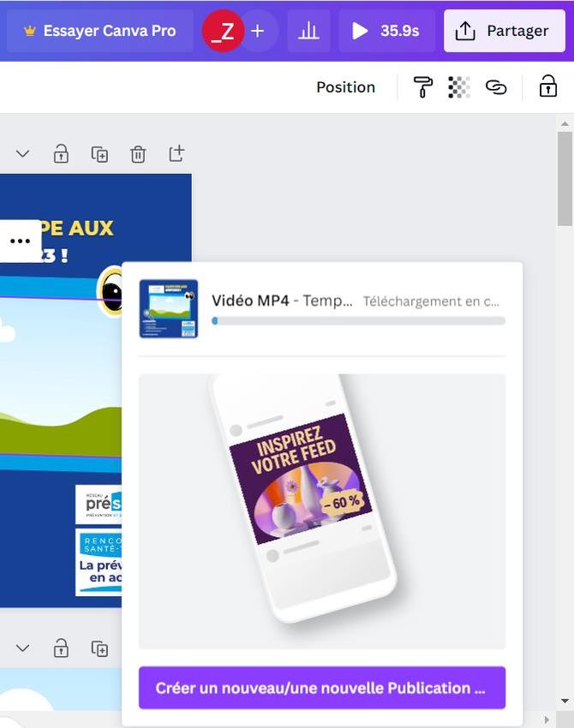Open the Partager share menu
Screen dimensions: 574x728
[x=504, y=32]
